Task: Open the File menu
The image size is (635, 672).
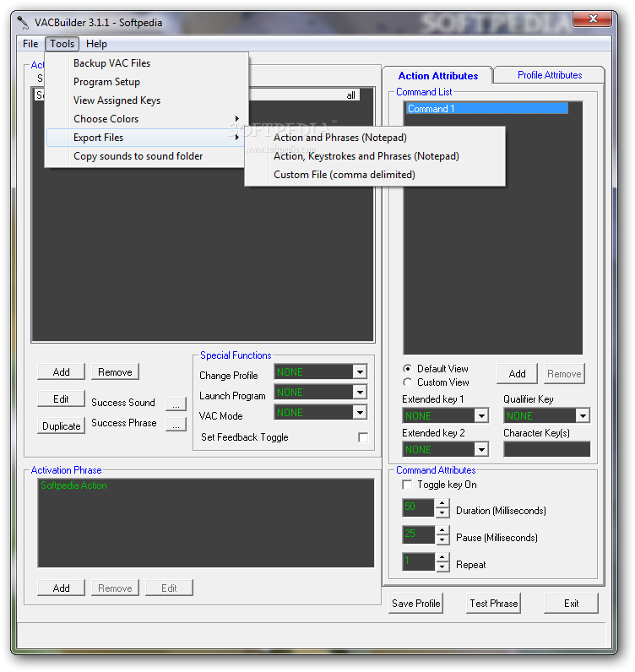Action: tap(30, 44)
